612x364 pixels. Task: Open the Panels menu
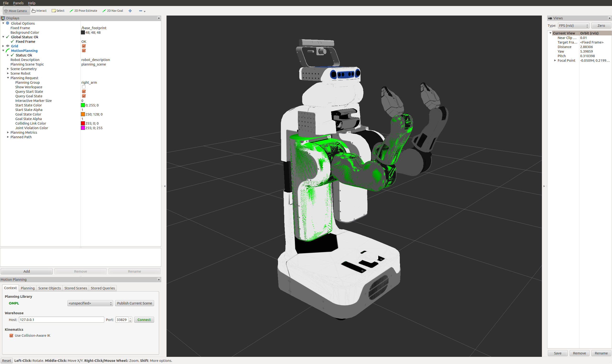click(x=18, y=3)
